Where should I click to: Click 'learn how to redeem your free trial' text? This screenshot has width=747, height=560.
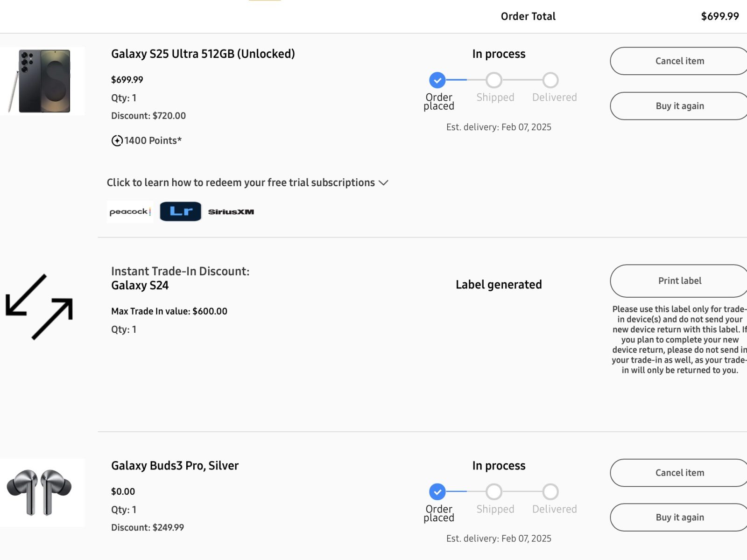point(240,182)
